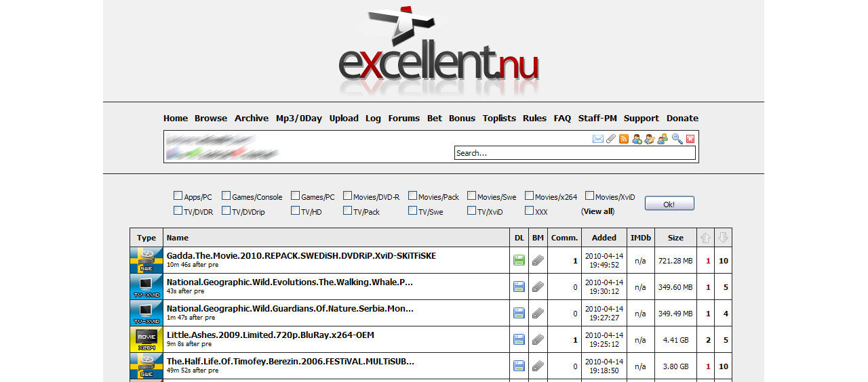Viewport: 868px width, 382px height.
Task: Open the inbox envelope icon
Action: point(597,139)
